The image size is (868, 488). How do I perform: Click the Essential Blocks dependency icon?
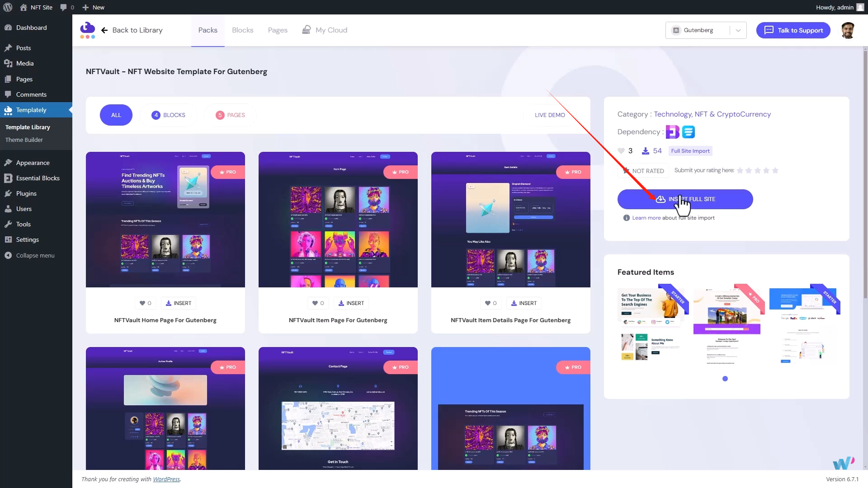[672, 131]
